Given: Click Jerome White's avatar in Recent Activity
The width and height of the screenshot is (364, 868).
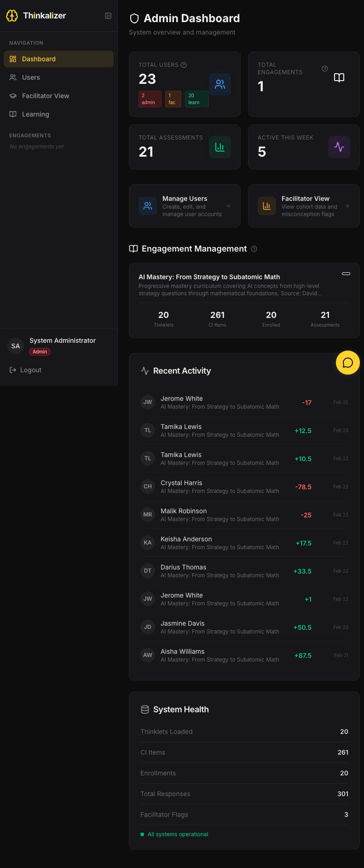Looking at the screenshot, I should [147, 402].
